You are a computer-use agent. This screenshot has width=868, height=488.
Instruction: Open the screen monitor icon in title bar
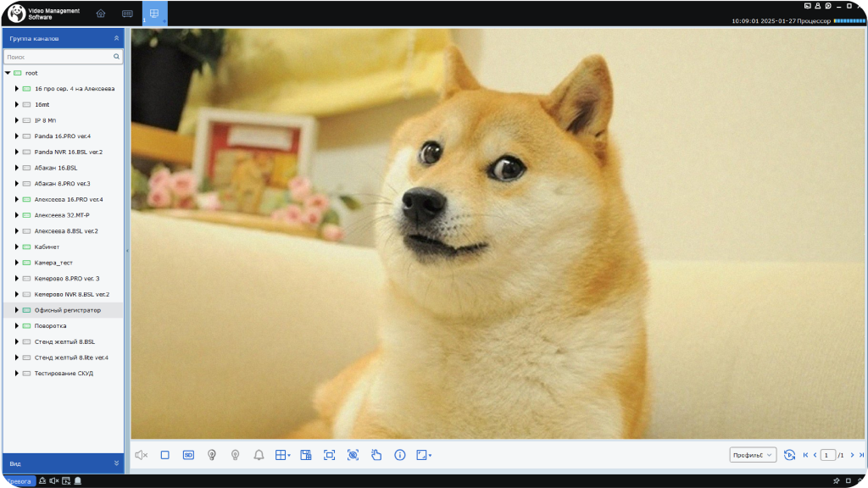click(x=808, y=6)
